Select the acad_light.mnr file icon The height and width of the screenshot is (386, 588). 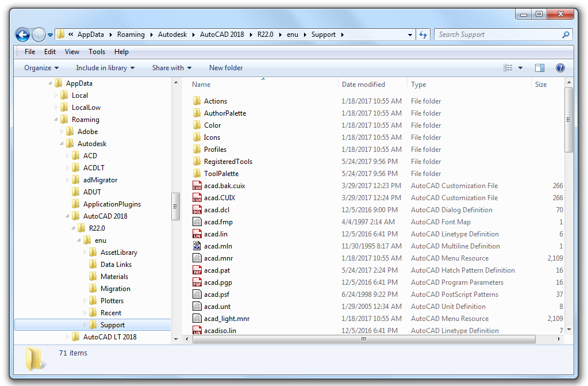point(197,319)
